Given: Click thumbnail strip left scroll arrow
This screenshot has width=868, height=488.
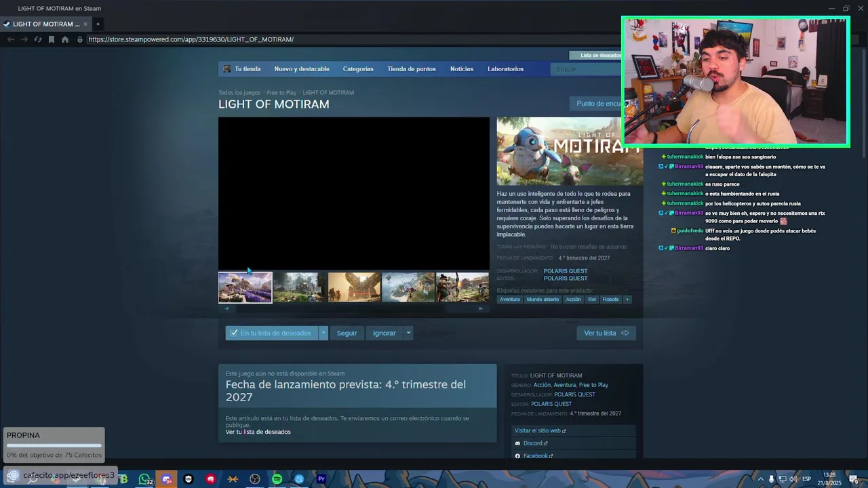Looking at the screenshot, I should pyautogui.click(x=226, y=308).
